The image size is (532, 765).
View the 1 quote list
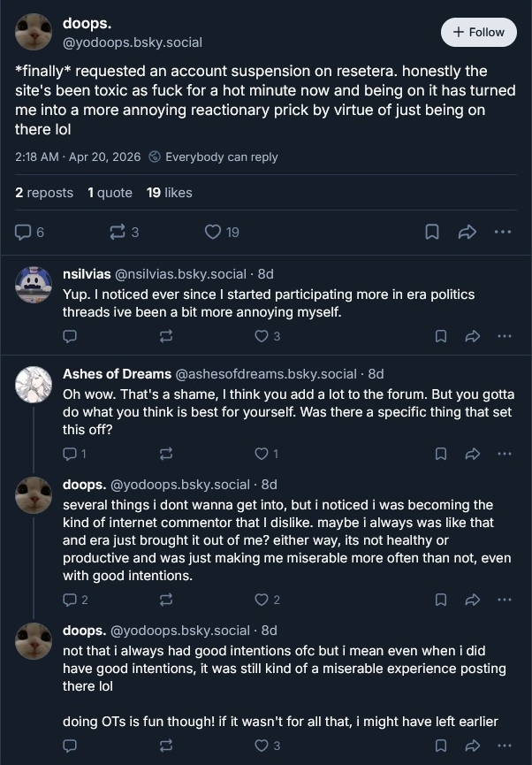coord(110,192)
